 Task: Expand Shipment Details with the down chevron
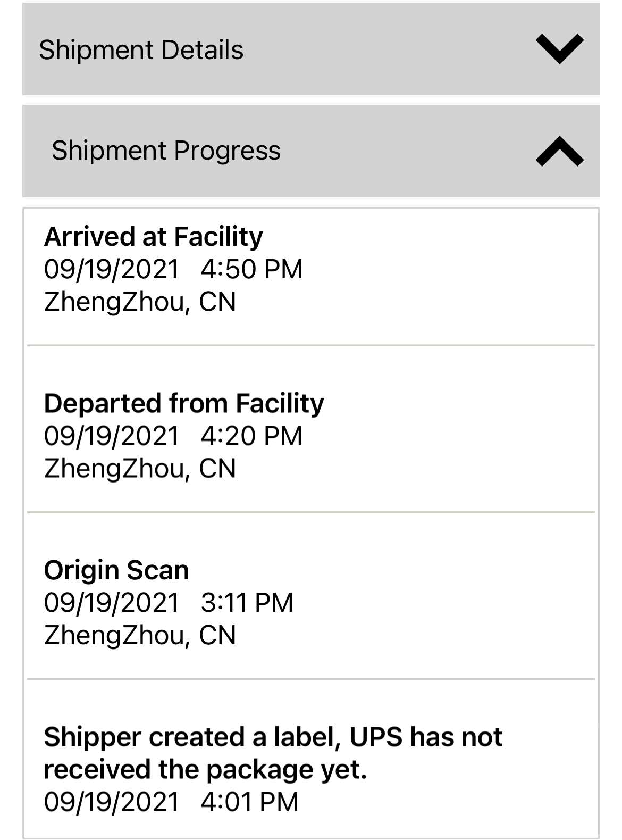coord(560,49)
